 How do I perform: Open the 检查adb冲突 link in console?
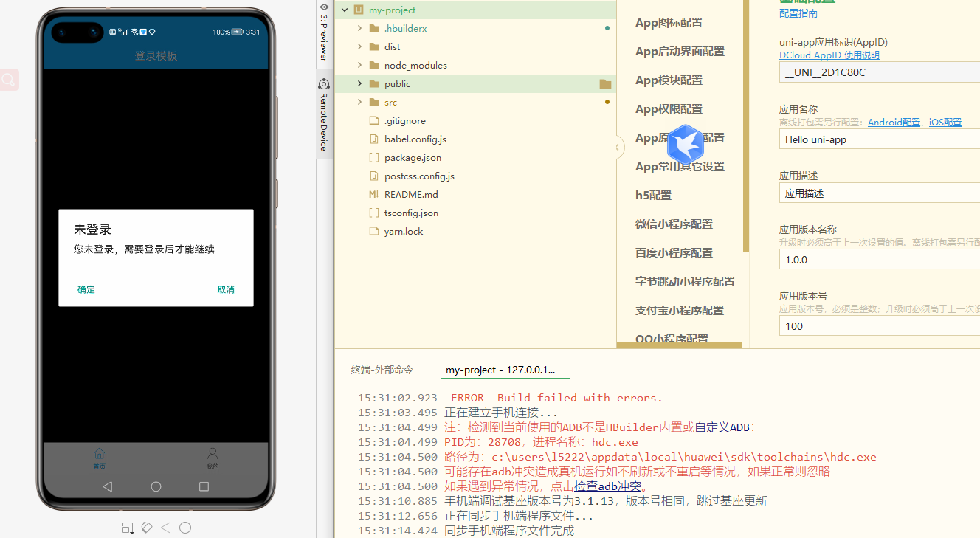click(x=607, y=486)
